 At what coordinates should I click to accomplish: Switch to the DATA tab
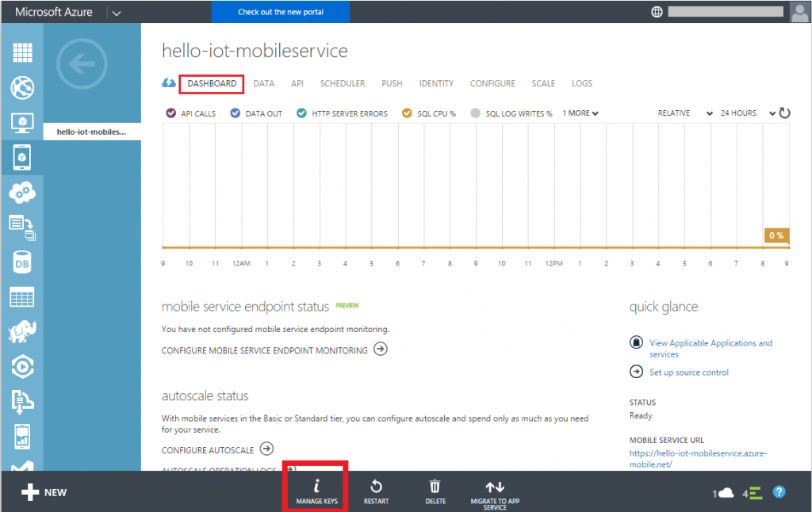pyautogui.click(x=263, y=83)
